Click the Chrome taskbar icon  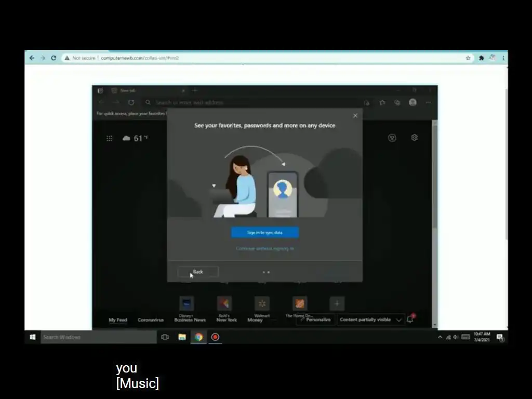[x=199, y=337]
